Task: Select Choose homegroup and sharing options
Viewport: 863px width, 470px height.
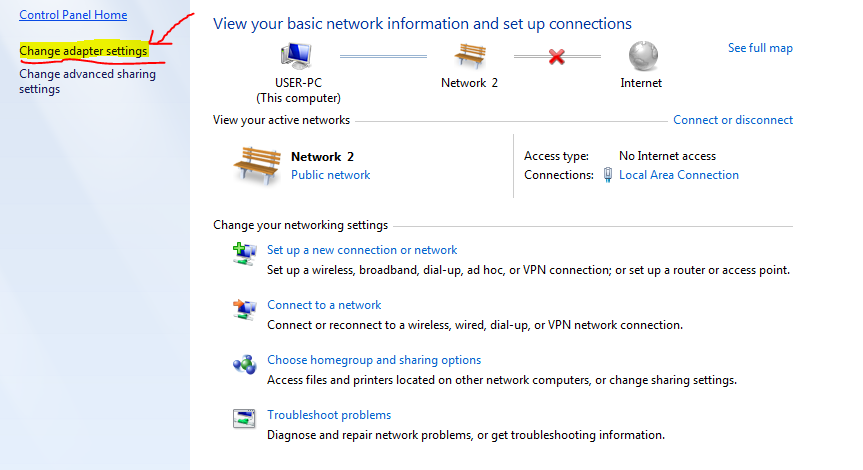Action: pos(374,360)
